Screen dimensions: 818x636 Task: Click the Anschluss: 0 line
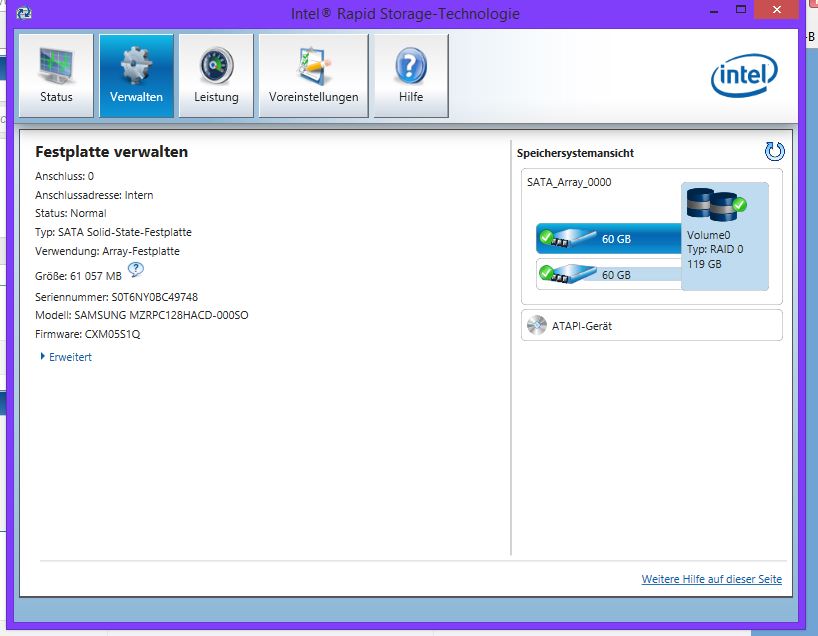click(64, 176)
